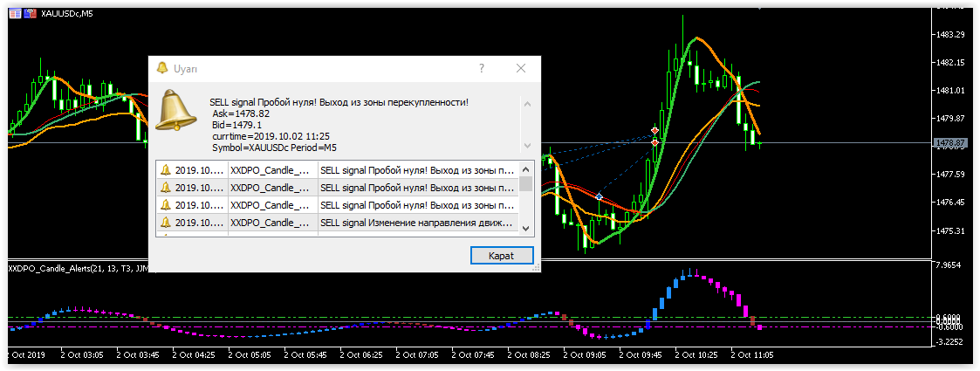
Task: Click the 'currtime=2019.10.02 11:25' line
Action: click(x=271, y=136)
